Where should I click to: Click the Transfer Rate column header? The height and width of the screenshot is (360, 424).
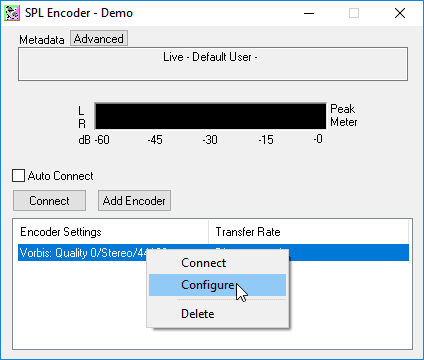click(309, 232)
